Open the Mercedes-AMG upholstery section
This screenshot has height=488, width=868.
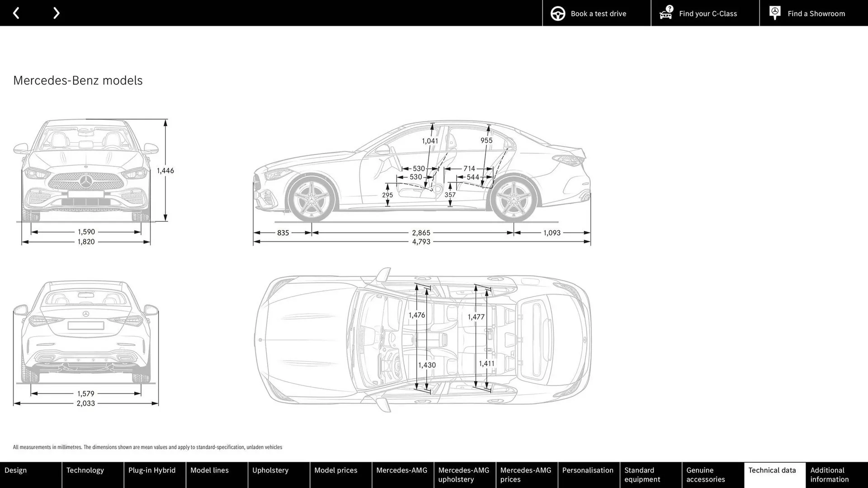click(463, 474)
